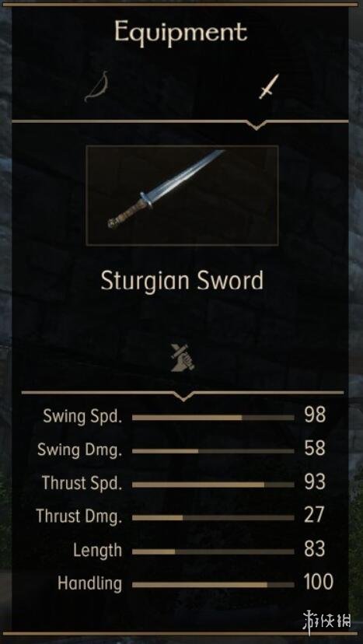363x644 pixels.
Task: Click the Length label text
Action: point(98,551)
